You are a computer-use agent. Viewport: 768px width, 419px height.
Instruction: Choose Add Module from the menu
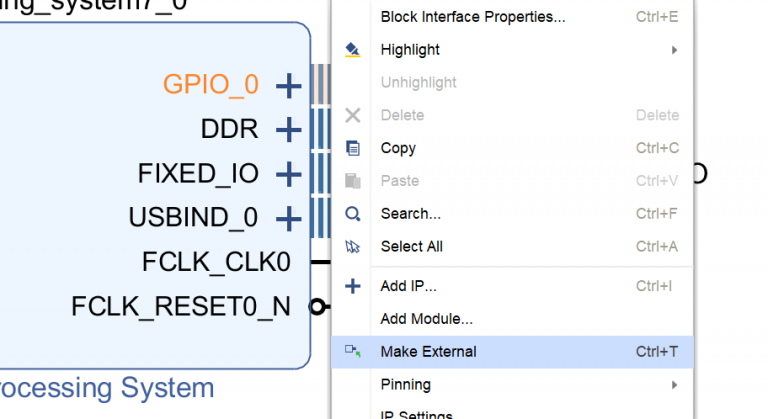point(426,319)
